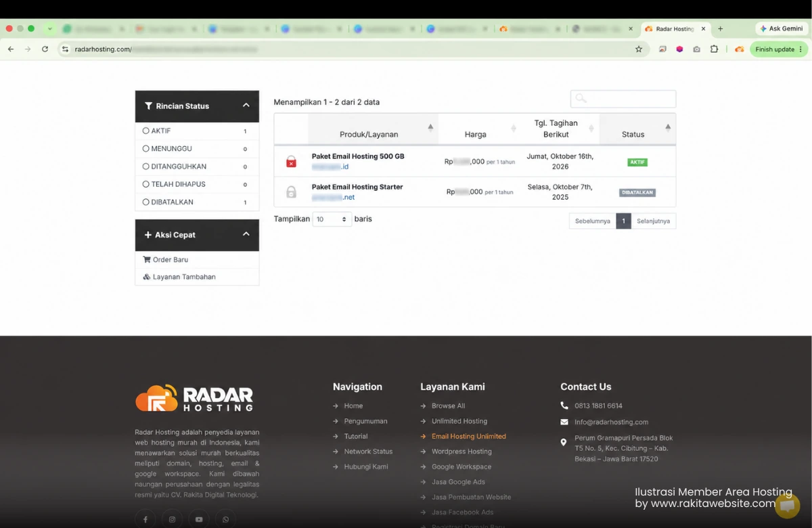Switch to the Radar Hosting browser tab
This screenshot has width=812, height=528.
click(x=675, y=29)
